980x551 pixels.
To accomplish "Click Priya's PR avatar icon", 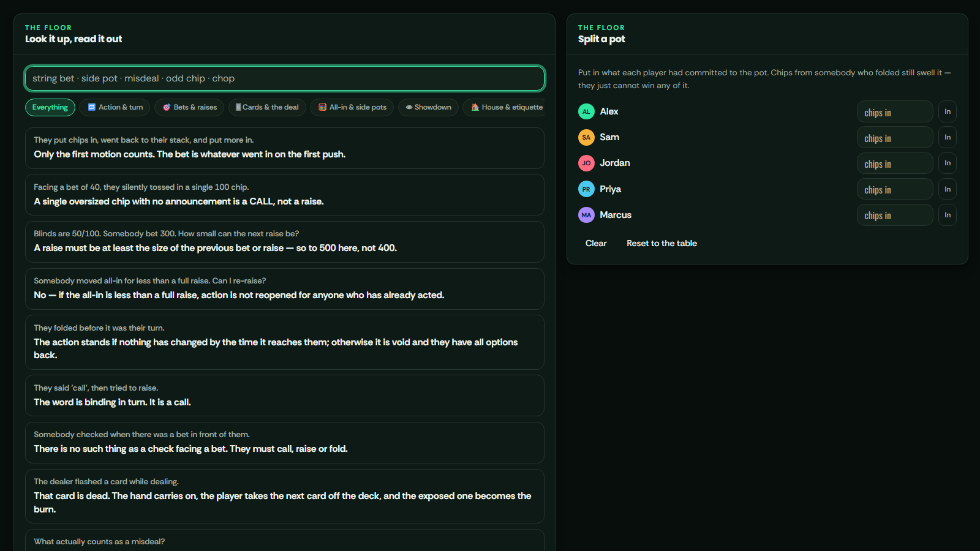I will (x=586, y=189).
